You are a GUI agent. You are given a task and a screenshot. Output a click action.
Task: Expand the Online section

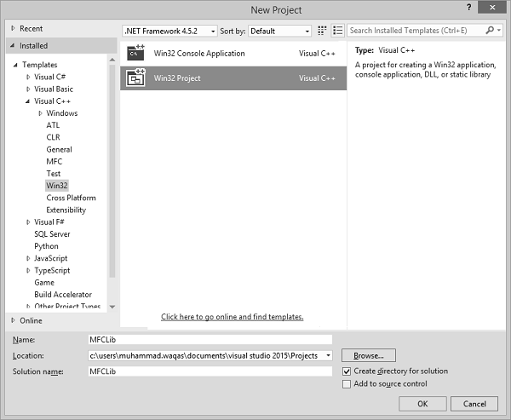tap(13, 320)
